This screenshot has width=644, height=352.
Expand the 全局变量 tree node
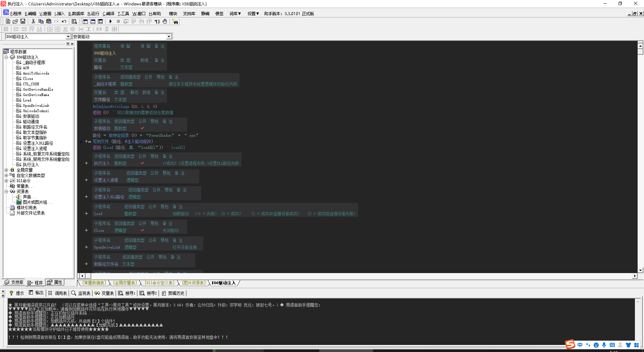pyautogui.click(x=6, y=170)
